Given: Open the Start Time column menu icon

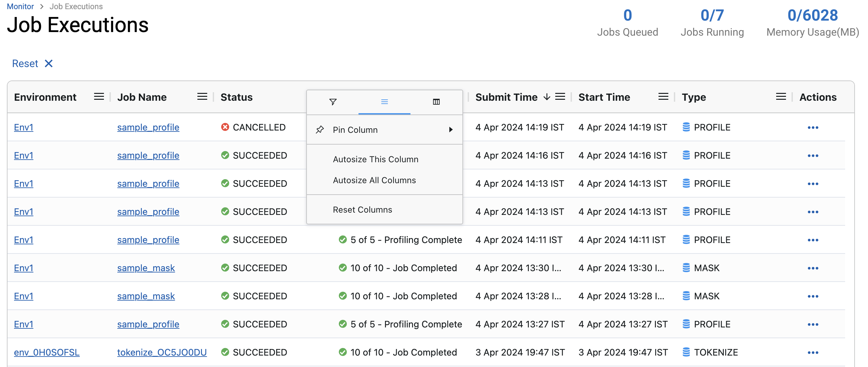Looking at the screenshot, I should point(663,97).
